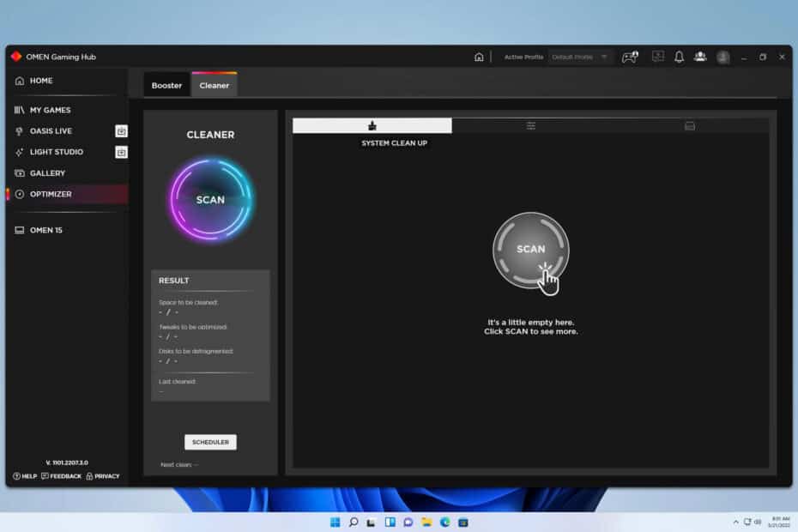Open the SCHEDULER

point(210,441)
